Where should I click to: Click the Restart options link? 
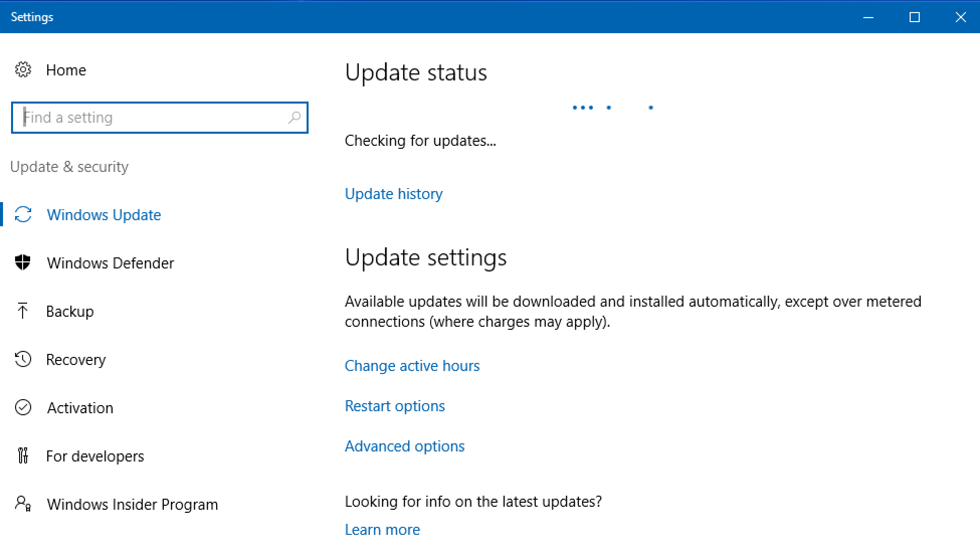(395, 406)
